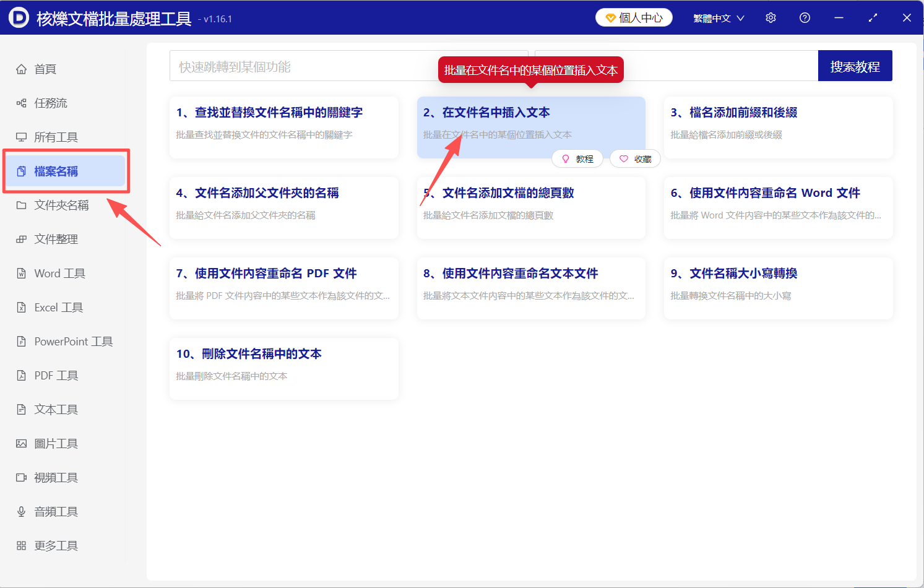
Task: Open the 教程 tutorial for inserting filename text
Action: [577, 158]
